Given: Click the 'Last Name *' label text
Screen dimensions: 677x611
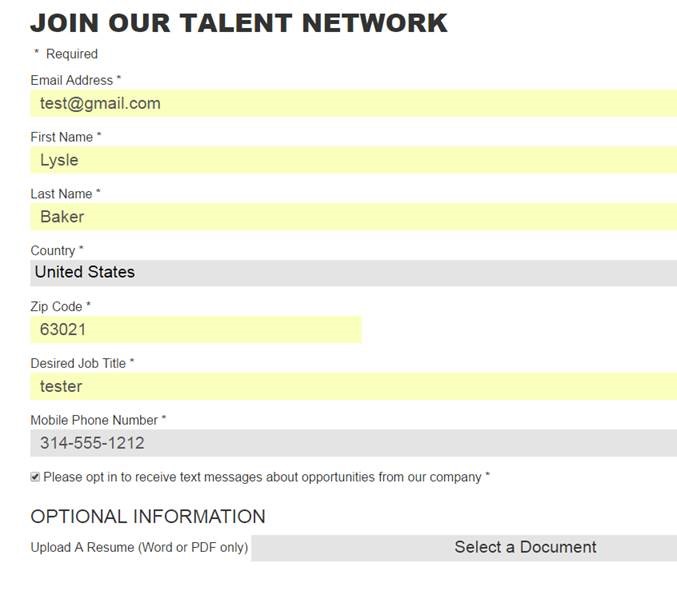Looking at the screenshot, I should (x=65, y=194).
